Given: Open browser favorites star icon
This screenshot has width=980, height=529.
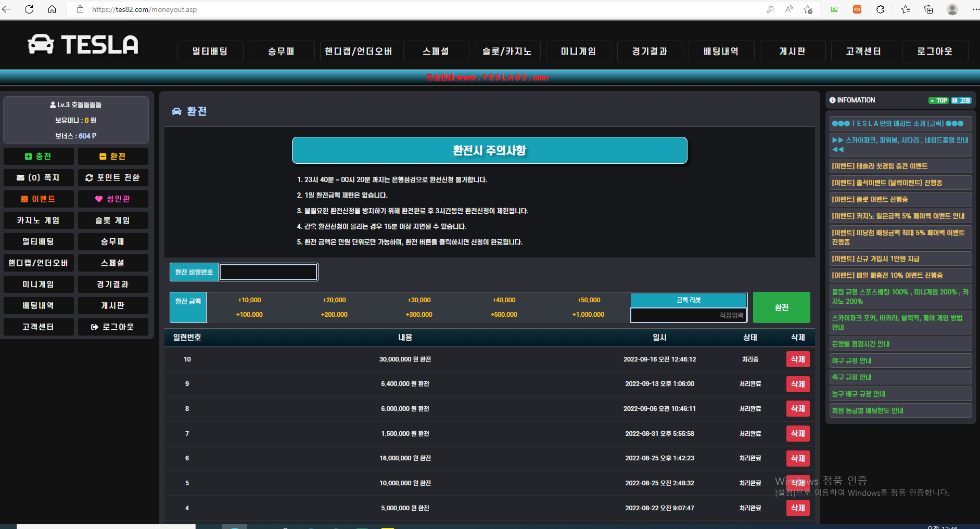Looking at the screenshot, I should (x=905, y=9).
